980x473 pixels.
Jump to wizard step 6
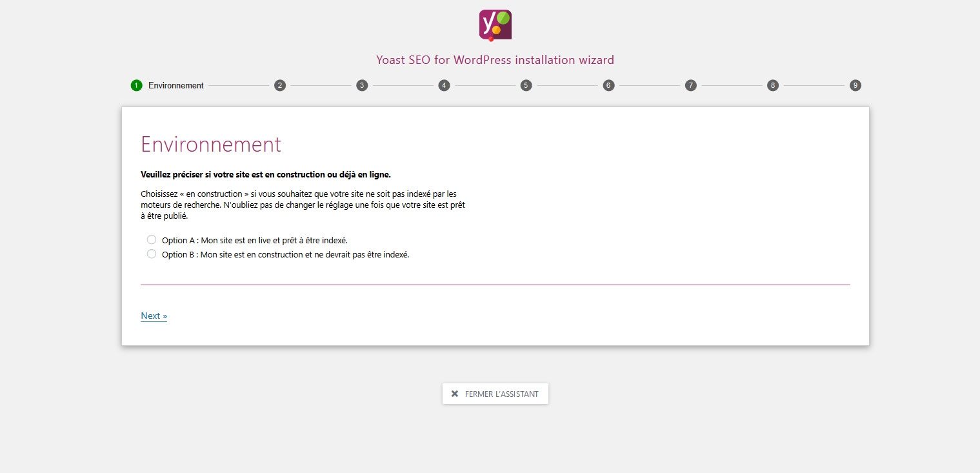pos(608,85)
